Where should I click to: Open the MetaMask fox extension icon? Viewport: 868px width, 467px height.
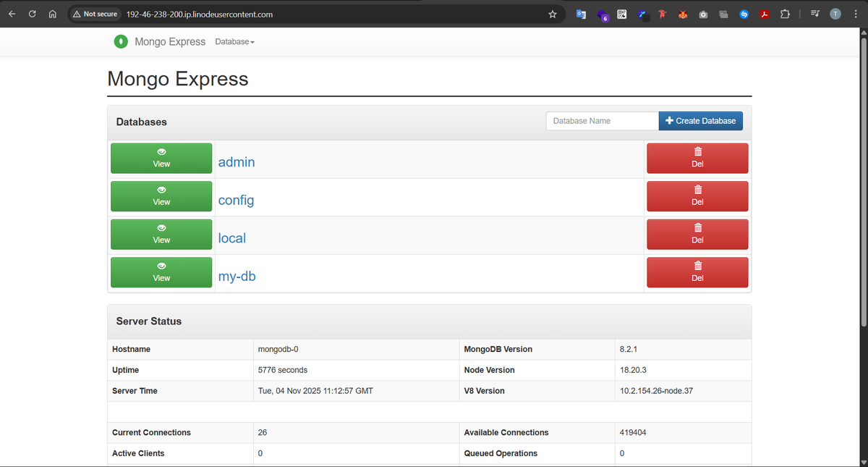(683, 14)
